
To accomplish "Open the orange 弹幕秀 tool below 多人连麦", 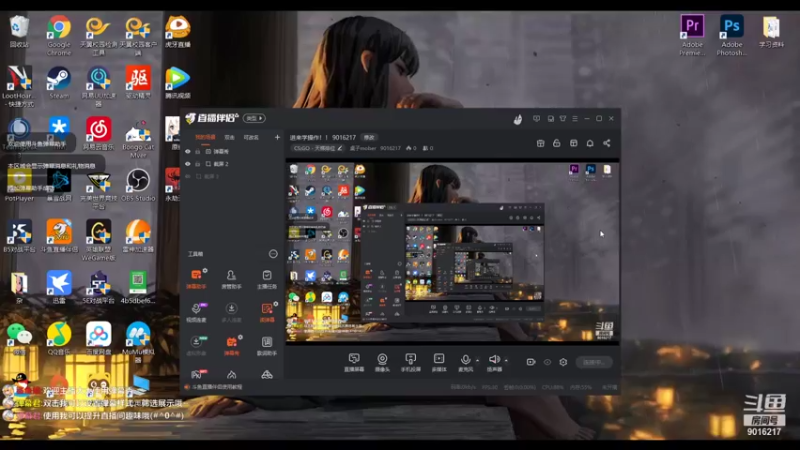I will pyautogui.click(x=231, y=346).
